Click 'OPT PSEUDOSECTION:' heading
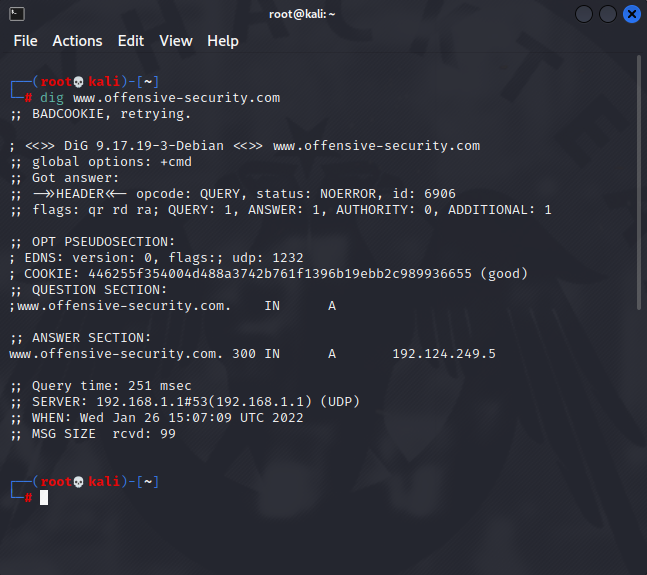Viewport: 647px width, 575px height. click(x=104, y=242)
